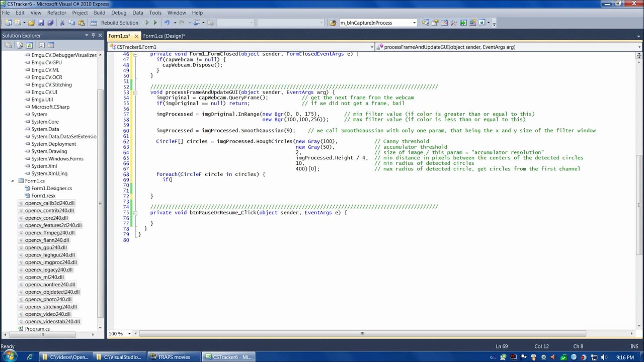Close the Solution Explorer panel

pyautogui.click(x=100, y=35)
